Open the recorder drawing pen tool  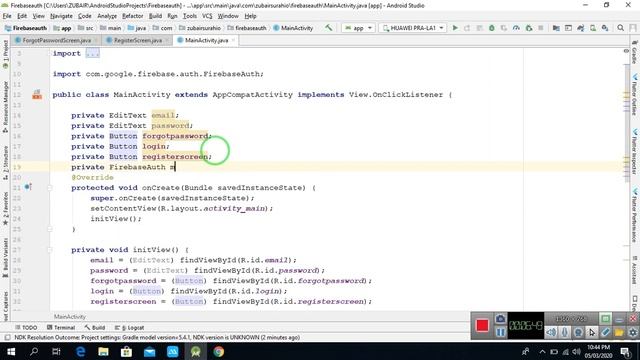pyautogui.click(x=605, y=332)
